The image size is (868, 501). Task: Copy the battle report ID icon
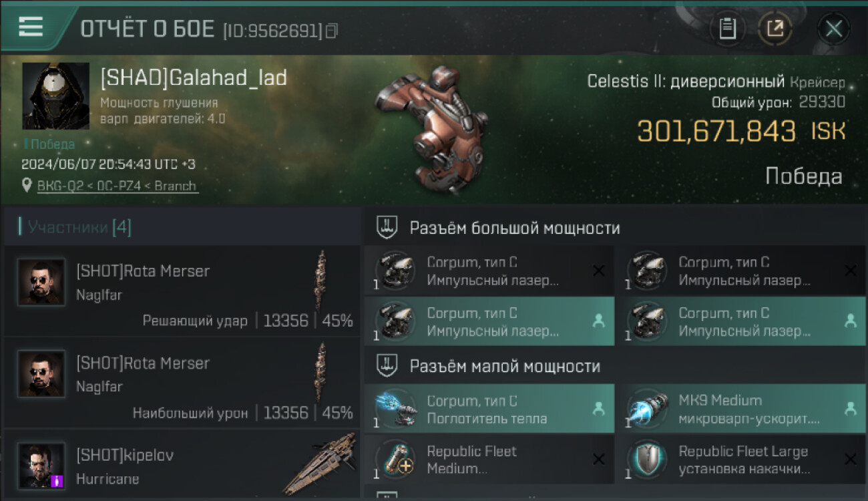pos(332,31)
